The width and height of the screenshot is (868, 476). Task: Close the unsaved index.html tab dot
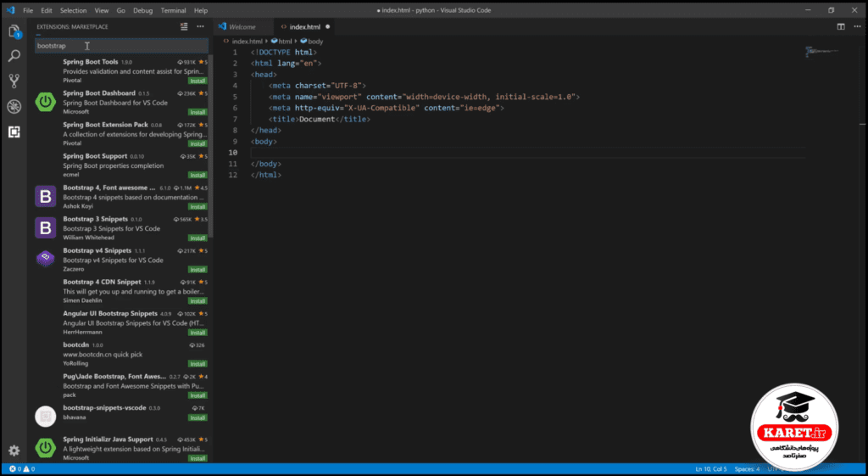coord(328,26)
